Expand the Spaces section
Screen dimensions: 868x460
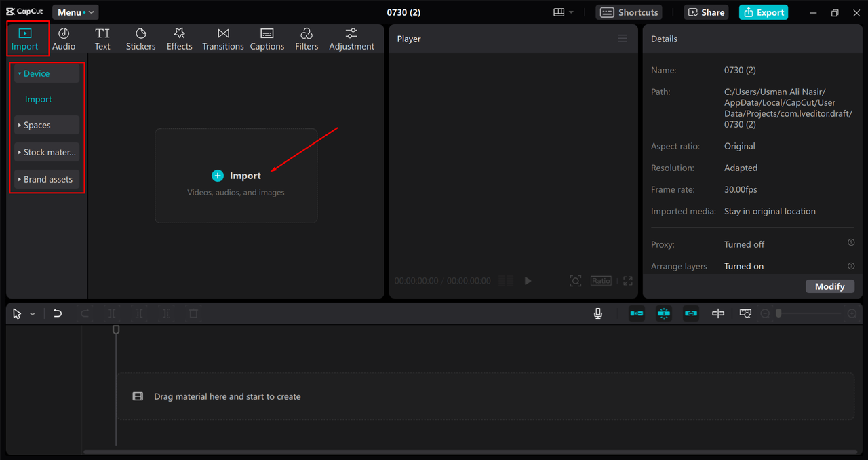point(47,125)
